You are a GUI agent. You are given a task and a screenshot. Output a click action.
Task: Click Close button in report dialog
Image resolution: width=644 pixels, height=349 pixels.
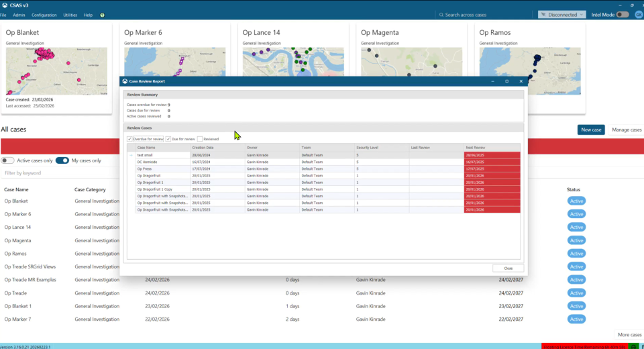508,268
